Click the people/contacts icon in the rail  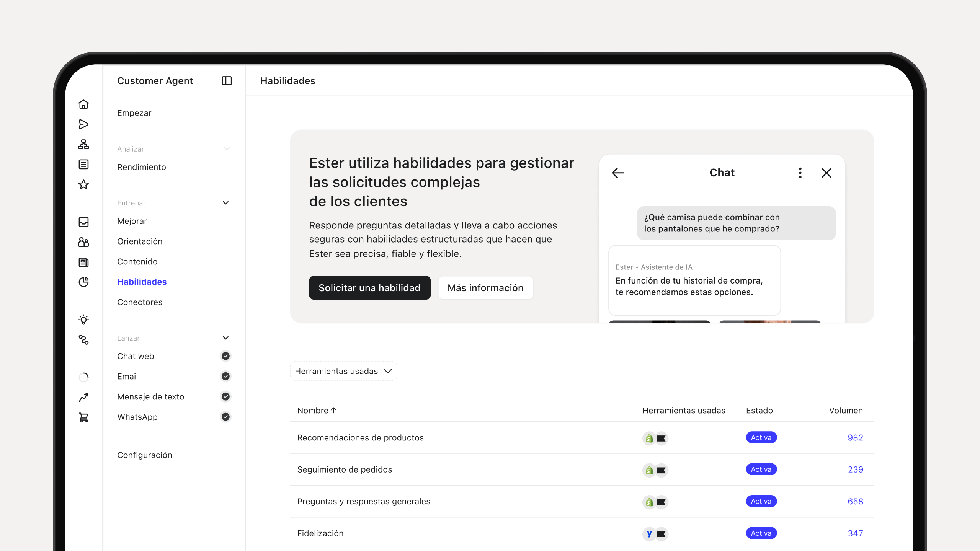(83, 242)
